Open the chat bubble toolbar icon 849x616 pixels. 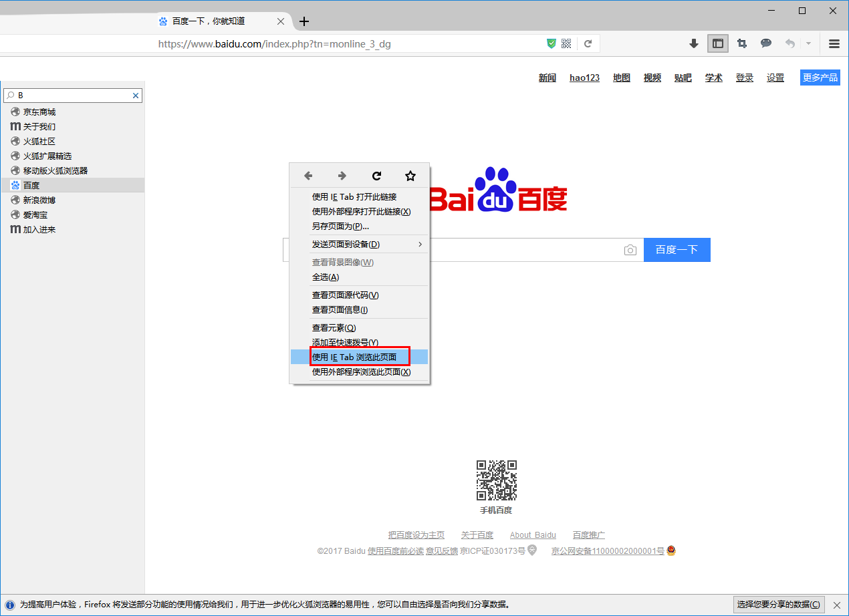click(x=766, y=43)
